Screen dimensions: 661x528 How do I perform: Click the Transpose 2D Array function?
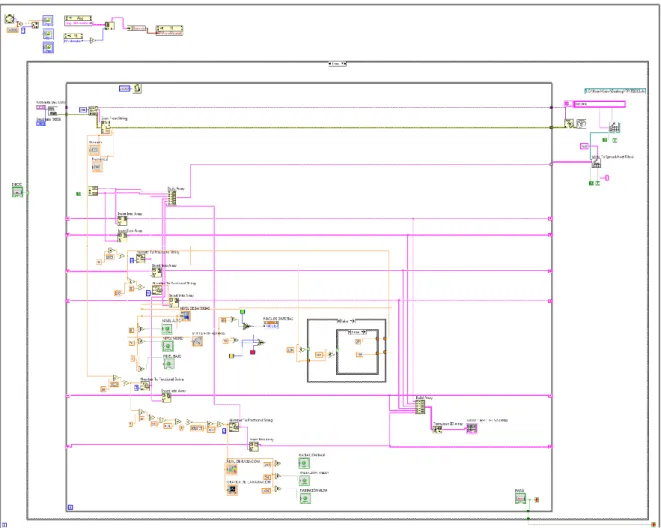click(437, 429)
